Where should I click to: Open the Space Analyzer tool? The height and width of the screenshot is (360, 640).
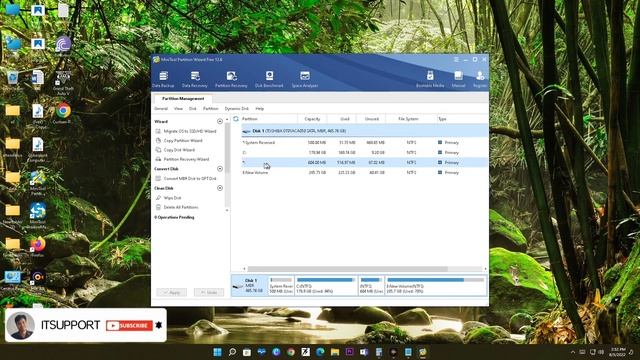click(x=305, y=79)
